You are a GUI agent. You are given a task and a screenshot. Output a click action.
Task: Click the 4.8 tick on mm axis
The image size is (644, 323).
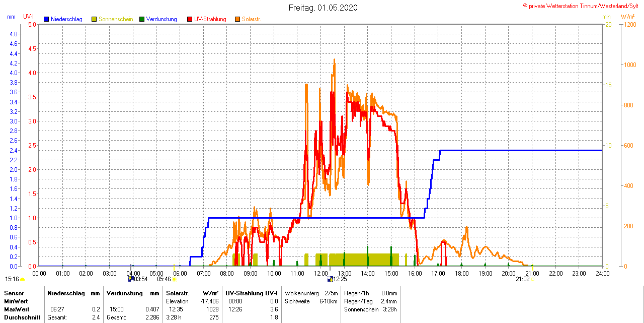14,34
